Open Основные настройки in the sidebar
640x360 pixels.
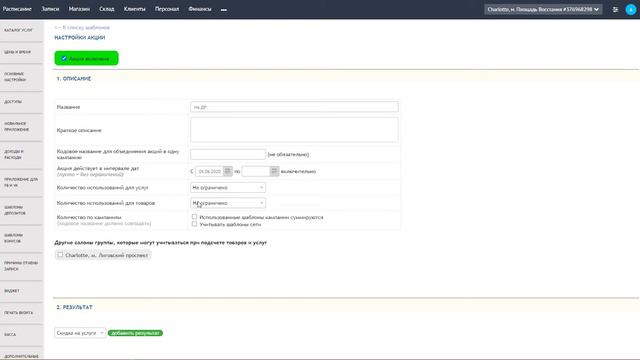pos(21,77)
